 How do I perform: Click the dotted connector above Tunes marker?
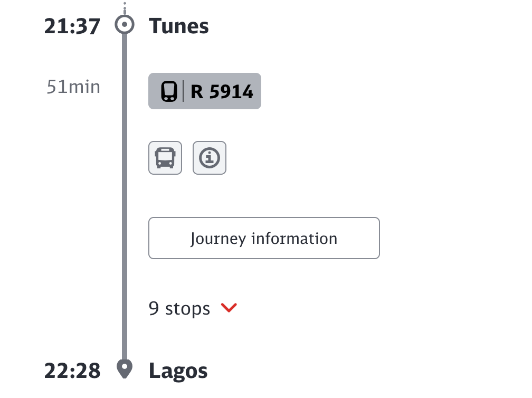pyautogui.click(x=125, y=8)
